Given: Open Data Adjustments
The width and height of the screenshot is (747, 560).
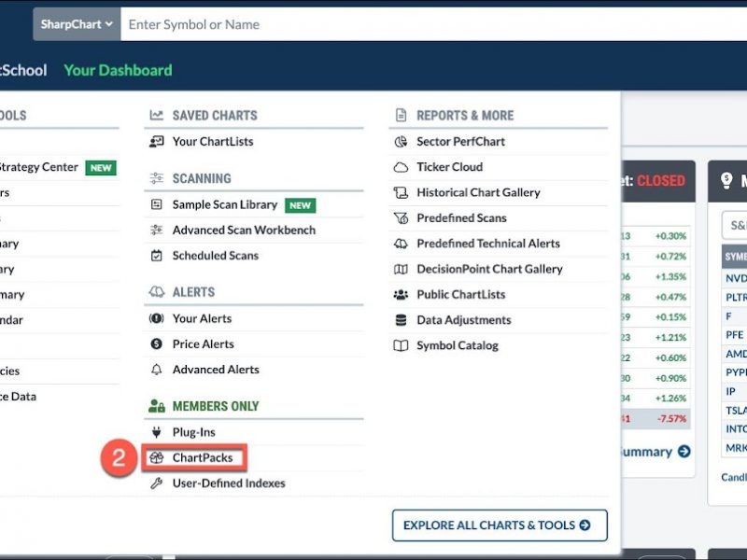Looking at the screenshot, I should point(464,320).
